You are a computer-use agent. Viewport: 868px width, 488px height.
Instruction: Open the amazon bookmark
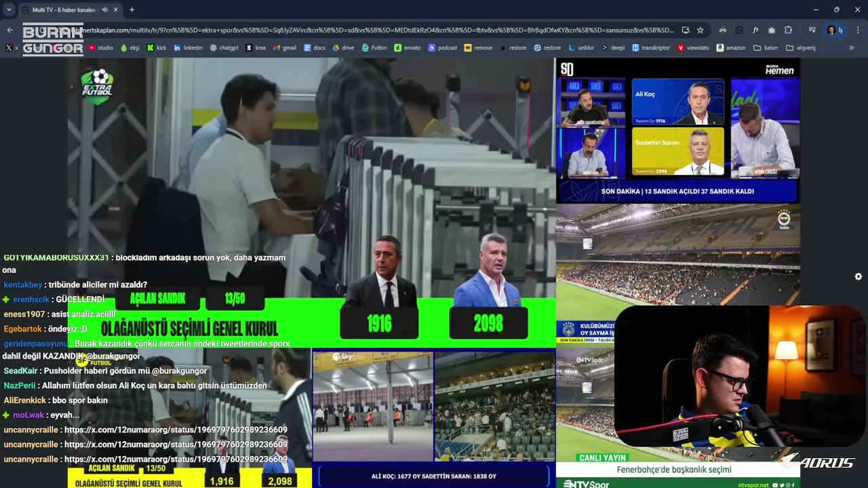(x=730, y=48)
